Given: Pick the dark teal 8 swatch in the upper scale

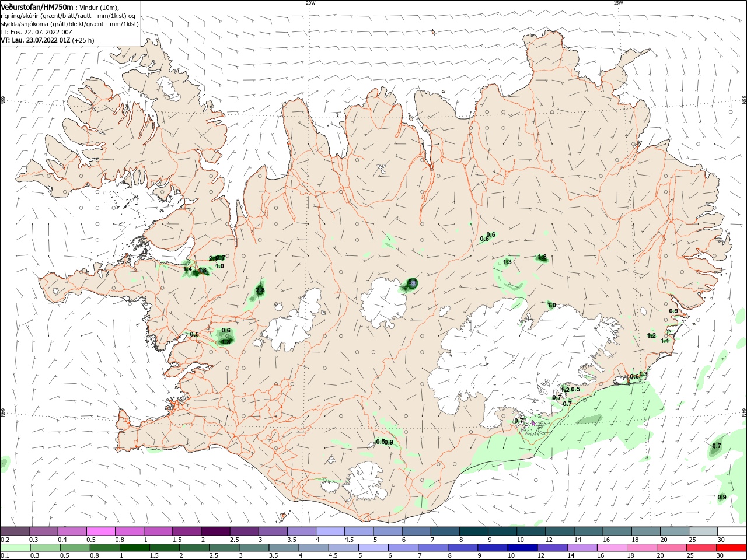Looking at the screenshot, I should [x=473, y=531].
